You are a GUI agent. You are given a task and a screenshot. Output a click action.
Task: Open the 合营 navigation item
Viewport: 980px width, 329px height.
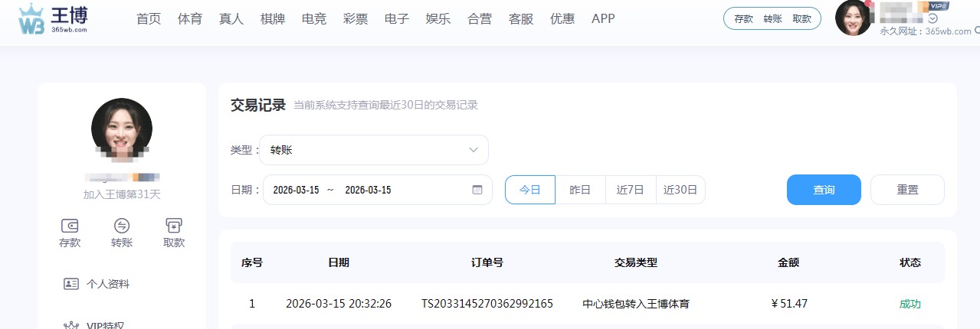point(480,19)
